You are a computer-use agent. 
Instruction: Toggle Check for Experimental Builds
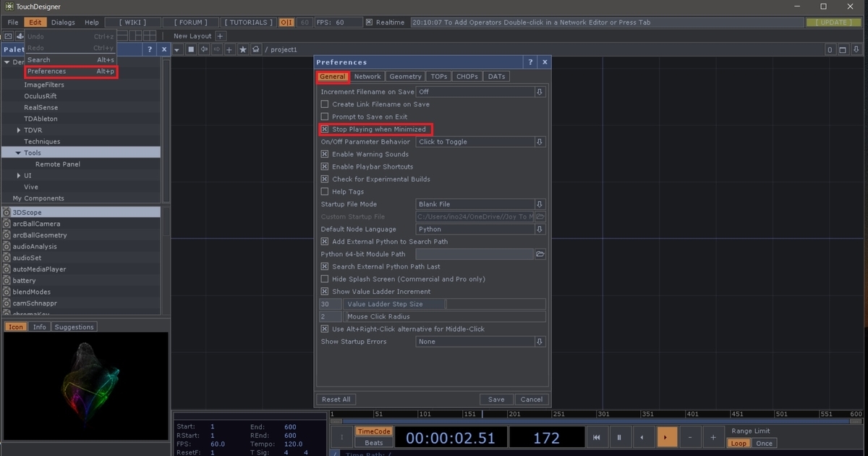325,179
